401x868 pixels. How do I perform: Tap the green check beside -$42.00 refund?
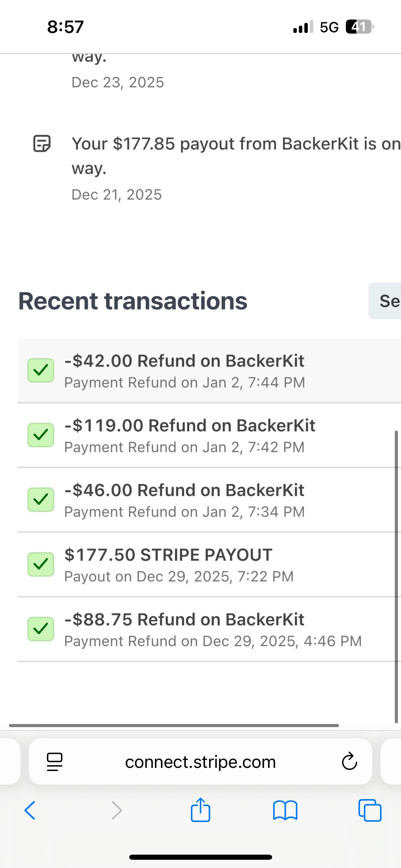tap(41, 370)
